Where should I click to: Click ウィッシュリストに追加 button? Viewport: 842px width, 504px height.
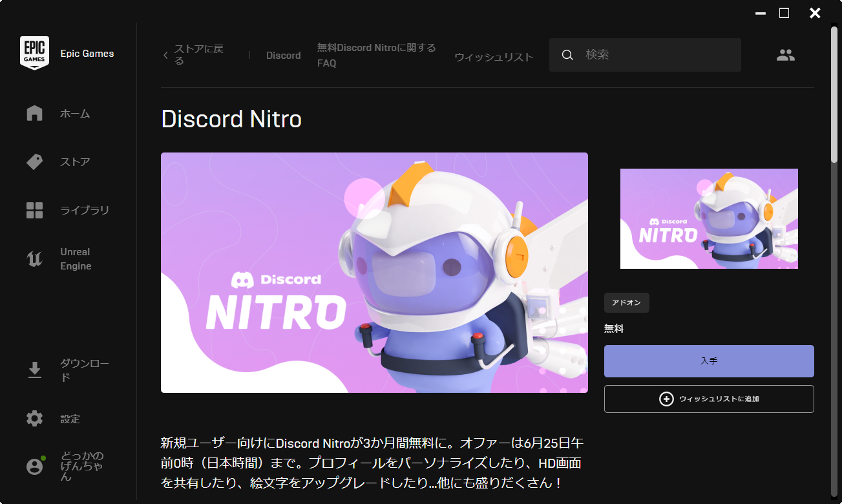point(709,399)
